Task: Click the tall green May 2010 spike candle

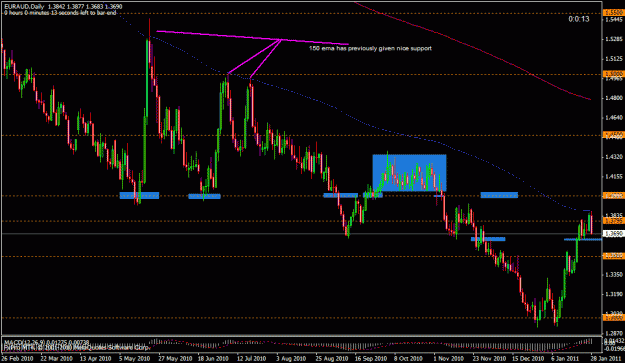Action: [147, 80]
